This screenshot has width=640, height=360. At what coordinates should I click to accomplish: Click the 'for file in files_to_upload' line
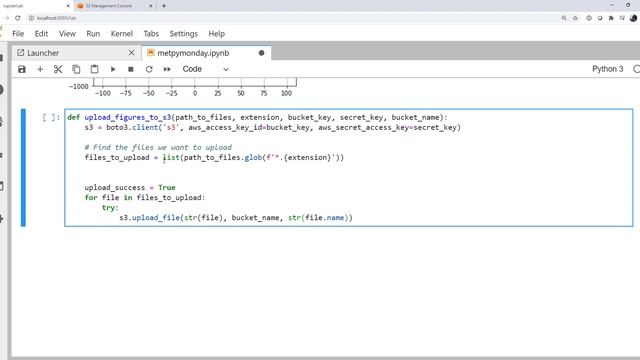(x=145, y=198)
